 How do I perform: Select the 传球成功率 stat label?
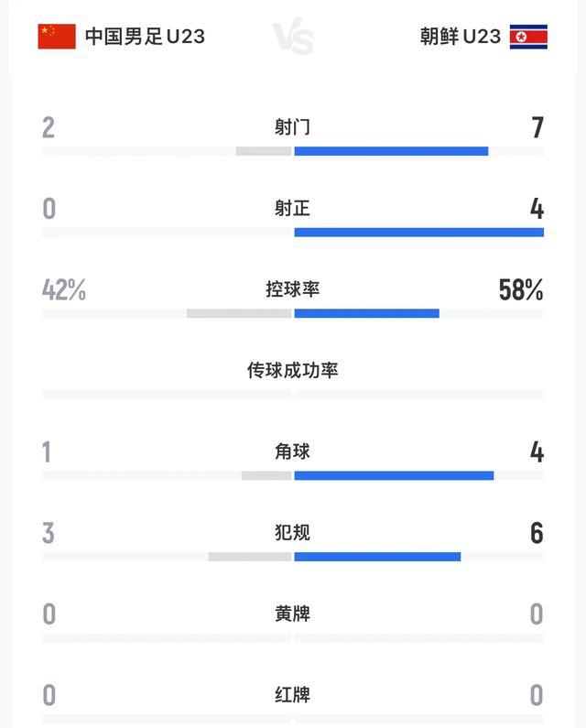click(x=293, y=370)
